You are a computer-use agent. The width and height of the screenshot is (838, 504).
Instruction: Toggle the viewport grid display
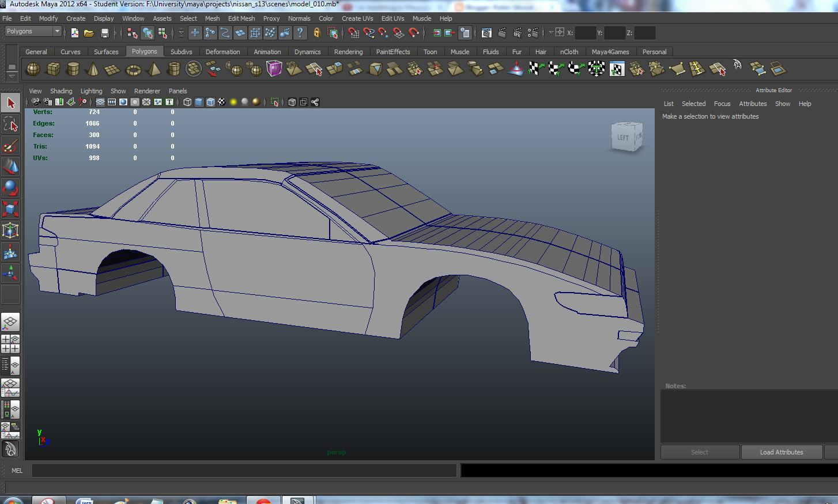101,102
